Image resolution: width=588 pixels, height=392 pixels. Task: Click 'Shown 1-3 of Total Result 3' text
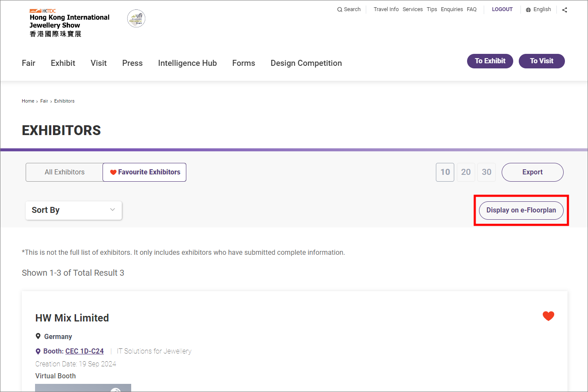pyautogui.click(x=73, y=273)
